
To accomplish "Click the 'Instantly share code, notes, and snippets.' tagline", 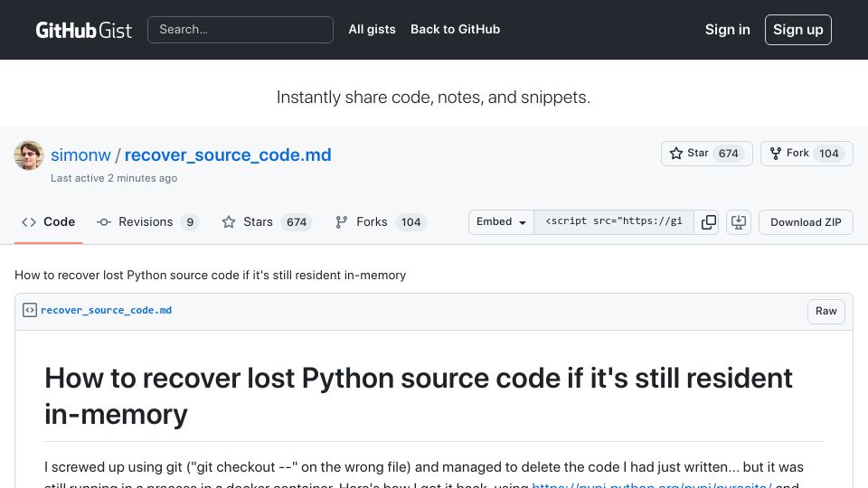I will pyautogui.click(x=433, y=98).
